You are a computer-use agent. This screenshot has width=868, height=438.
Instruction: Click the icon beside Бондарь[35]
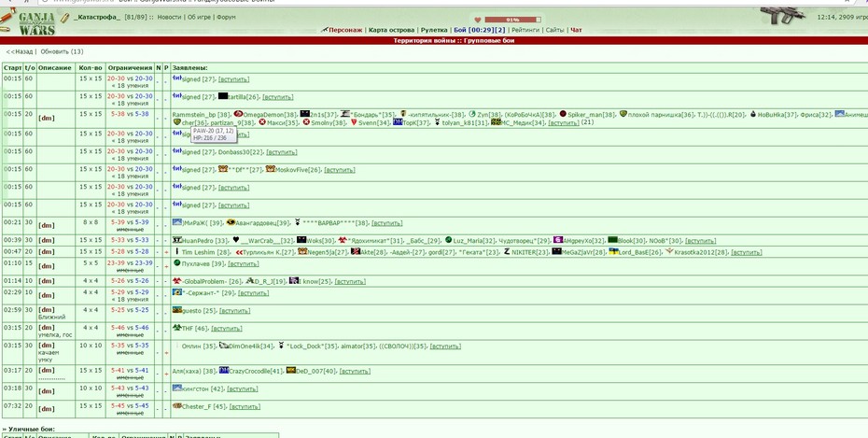(344, 114)
